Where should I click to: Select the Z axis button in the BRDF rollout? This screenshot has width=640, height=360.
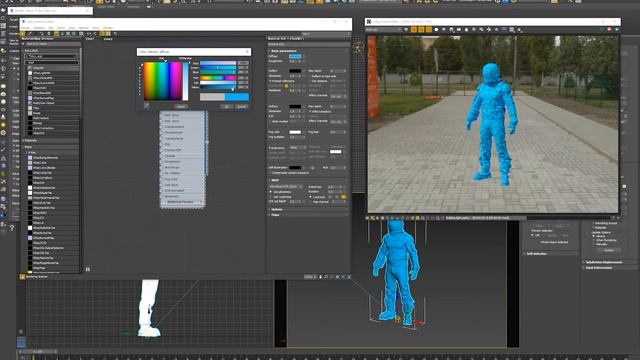(x=343, y=197)
